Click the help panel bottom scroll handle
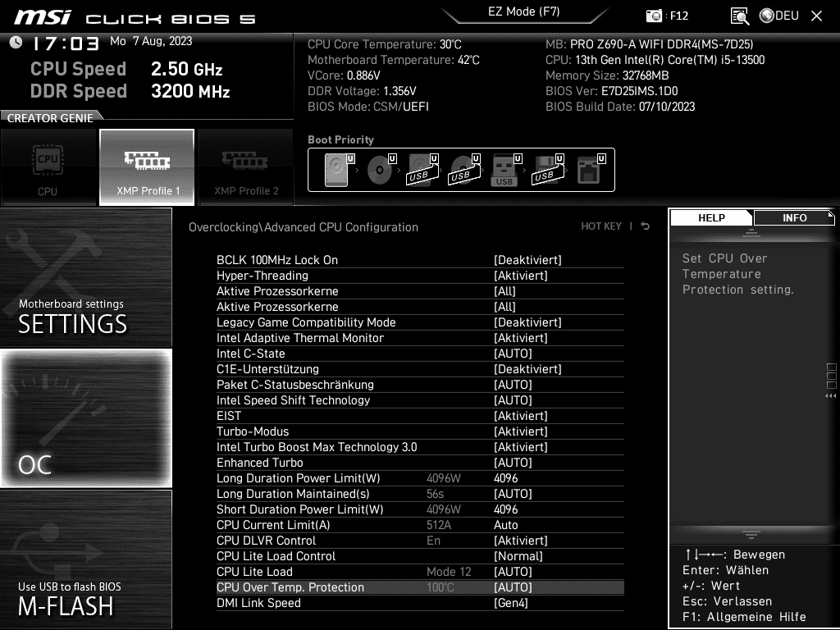The image size is (840, 630). [751, 534]
